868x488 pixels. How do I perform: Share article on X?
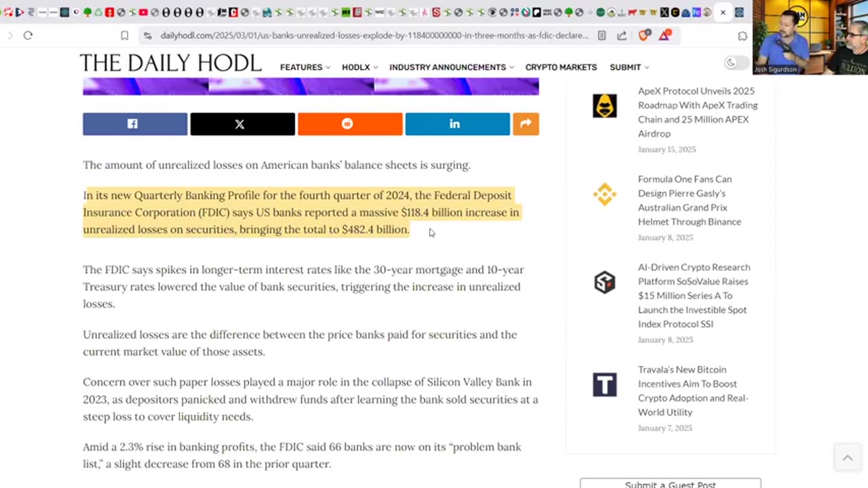click(242, 124)
